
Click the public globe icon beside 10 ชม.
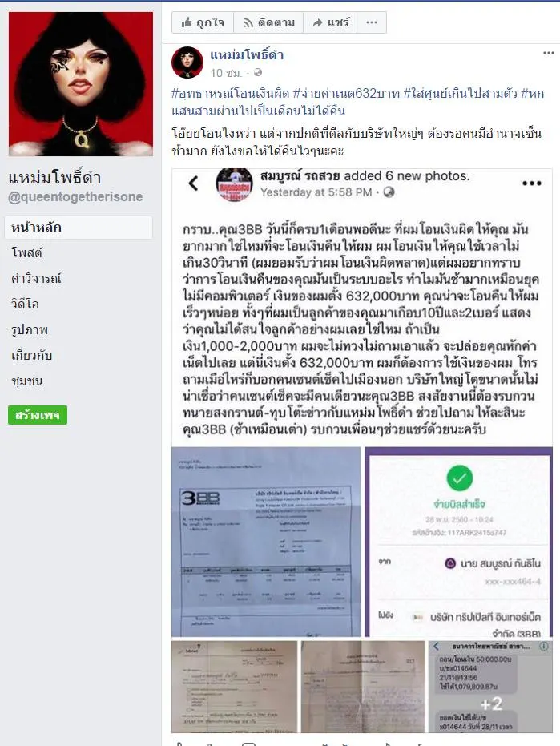tap(258, 72)
